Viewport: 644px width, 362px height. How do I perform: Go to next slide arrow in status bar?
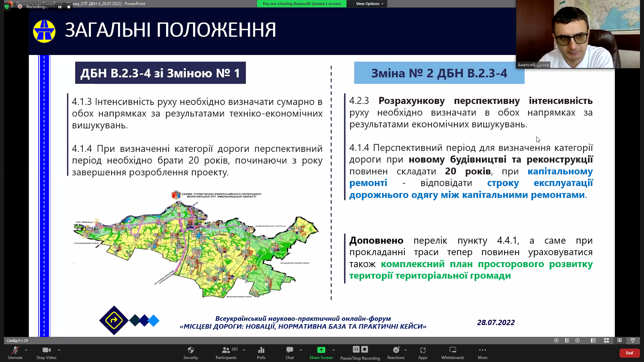coord(577,340)
